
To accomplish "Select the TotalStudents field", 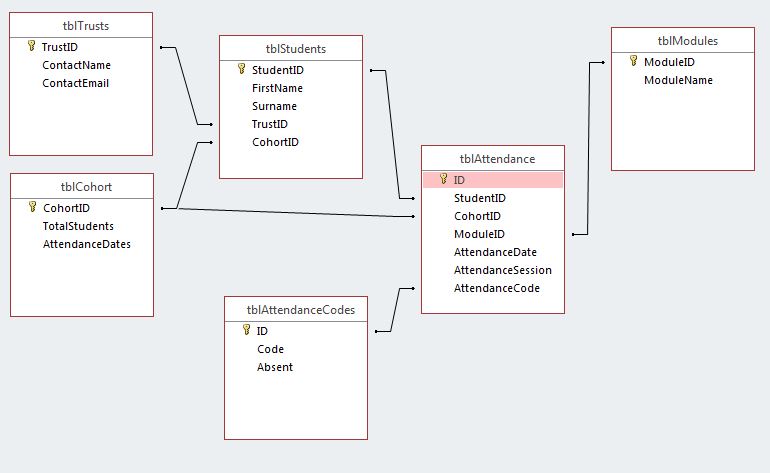I will 78,226.
